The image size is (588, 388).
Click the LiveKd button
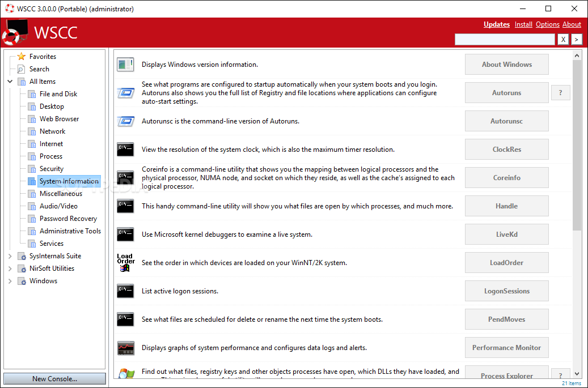point(506,234)
